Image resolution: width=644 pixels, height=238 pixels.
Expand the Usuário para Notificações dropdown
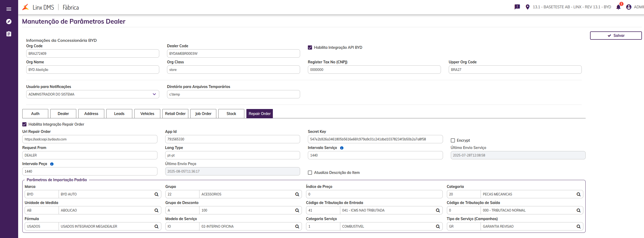tap(154, 94)
